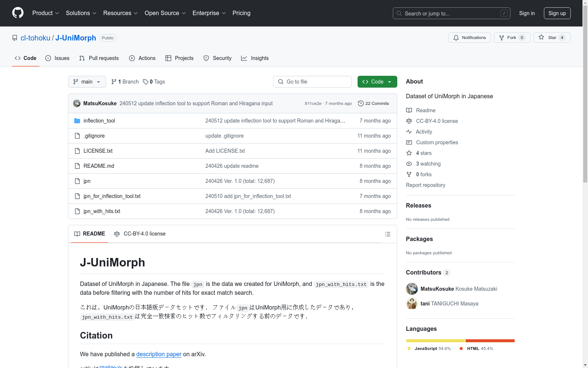Open the Pricing link
Image resolution: width=588 pixels, height=368 pixels.
tap(241, 13)
